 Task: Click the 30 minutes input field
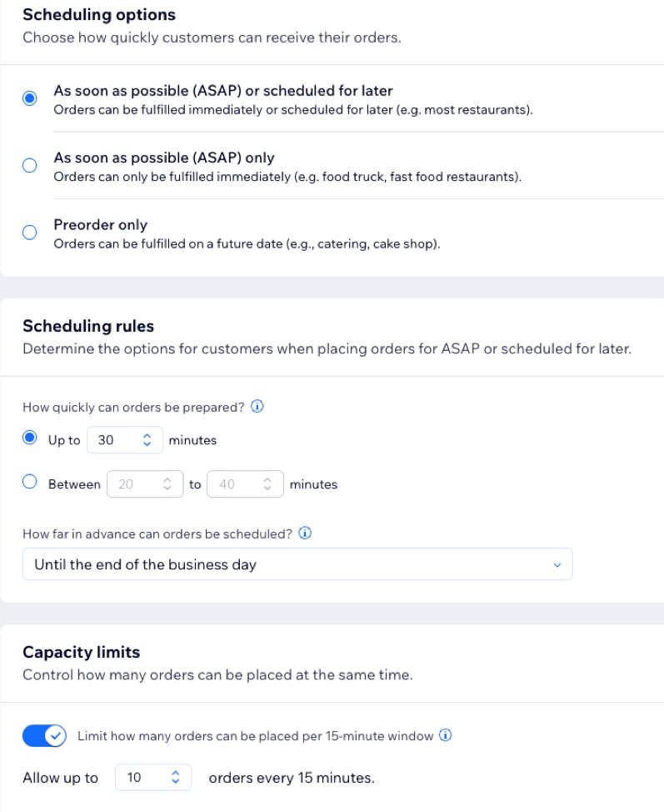pyautogui.click(x=112, y=439)
